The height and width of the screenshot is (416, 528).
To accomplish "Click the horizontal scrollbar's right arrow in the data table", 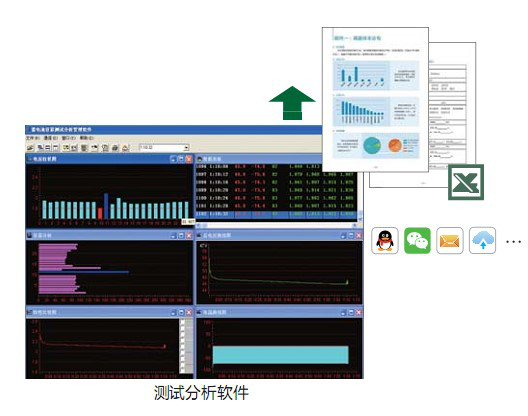I will (x=354, y=225).
